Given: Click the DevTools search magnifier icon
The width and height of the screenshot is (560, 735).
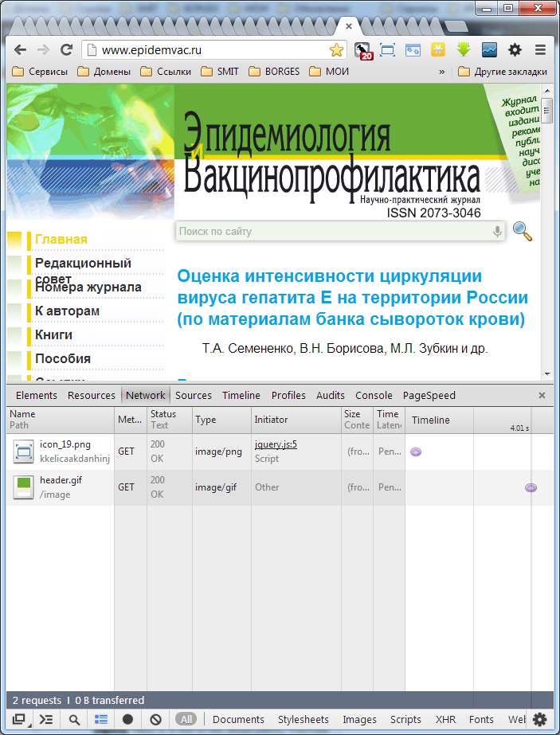Looking at the screenshot, I should pyautogui.click(x=74, y=720).
